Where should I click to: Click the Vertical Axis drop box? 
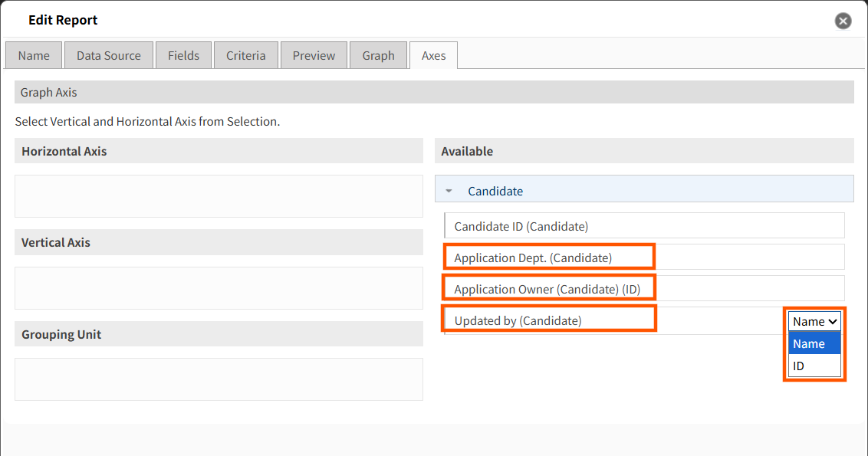pos(219,288)
